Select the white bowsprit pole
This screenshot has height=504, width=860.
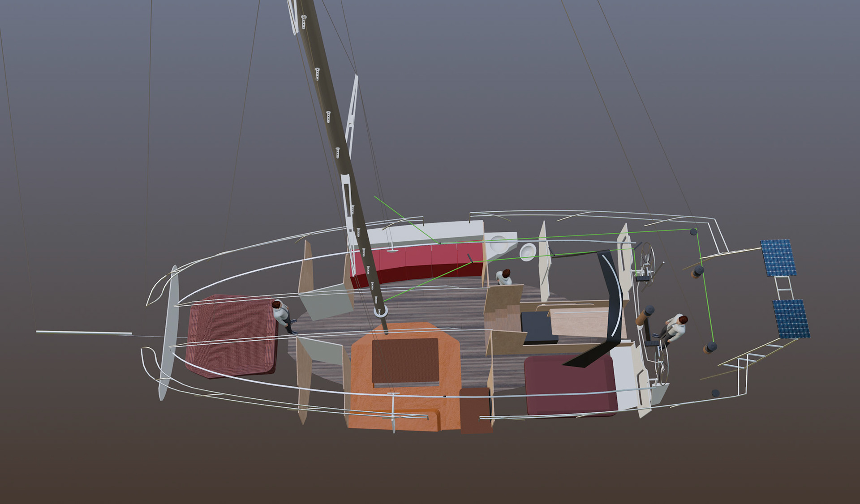click(84, 333)
